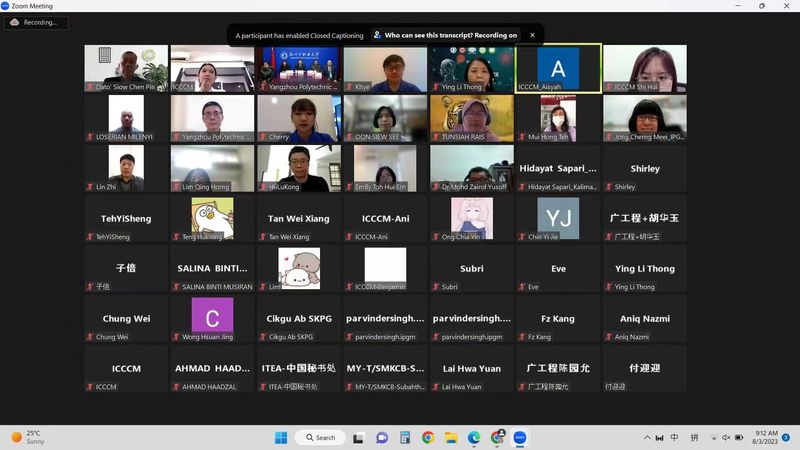Dismiss the Closed Captioning notification
Viewport: 800px width, 450px height.
[532, 35]
